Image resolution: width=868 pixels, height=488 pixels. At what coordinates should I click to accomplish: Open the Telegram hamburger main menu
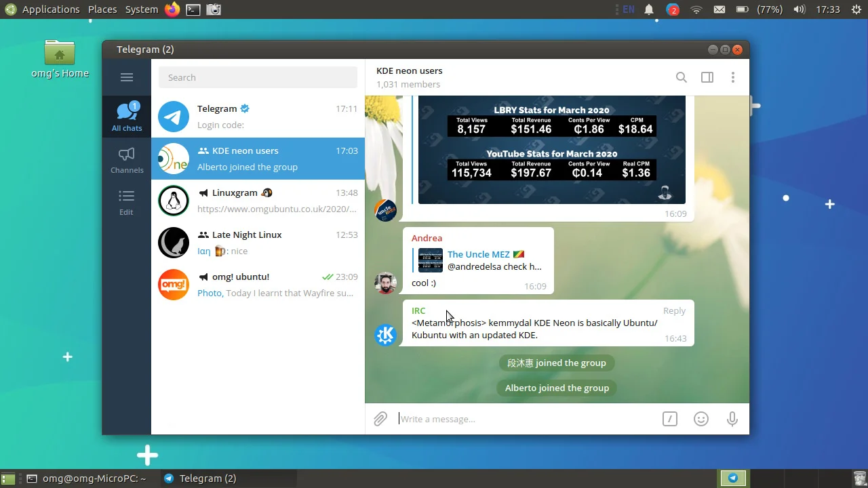click(126, 77)
